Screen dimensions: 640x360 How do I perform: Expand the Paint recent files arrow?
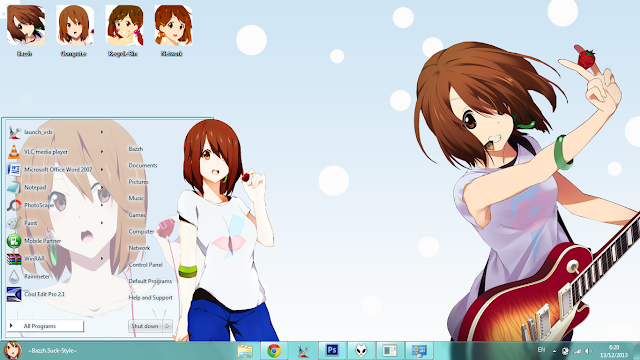point(102,223)
